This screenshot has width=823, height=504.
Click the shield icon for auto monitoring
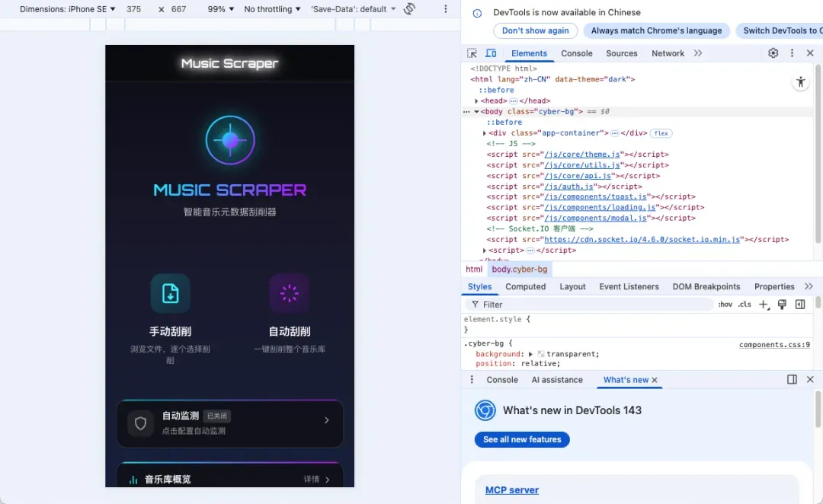(140, 423)
